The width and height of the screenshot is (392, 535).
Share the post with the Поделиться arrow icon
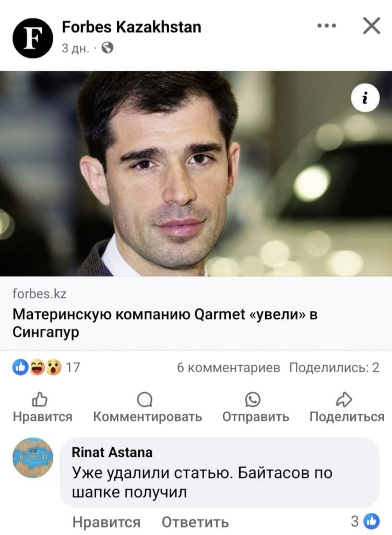click(343, 400)
